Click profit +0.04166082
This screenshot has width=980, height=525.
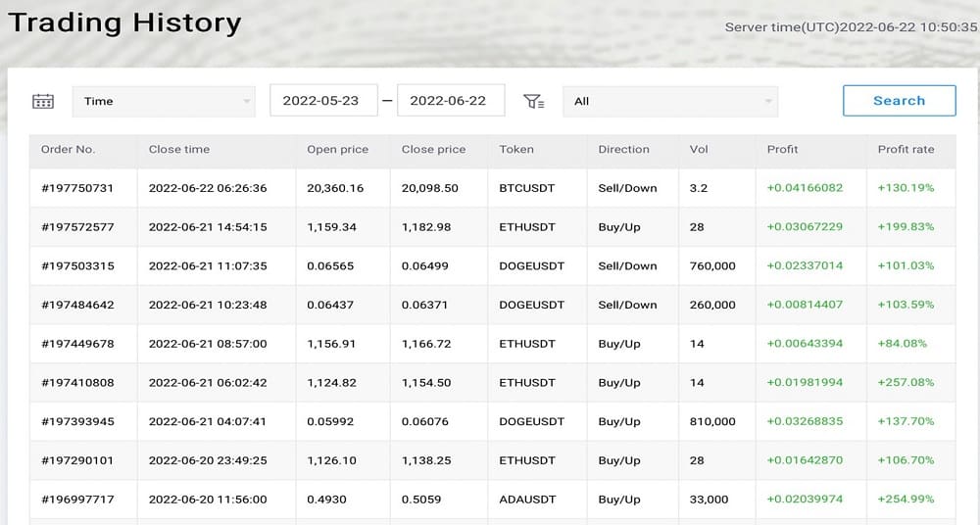point(805,187)
